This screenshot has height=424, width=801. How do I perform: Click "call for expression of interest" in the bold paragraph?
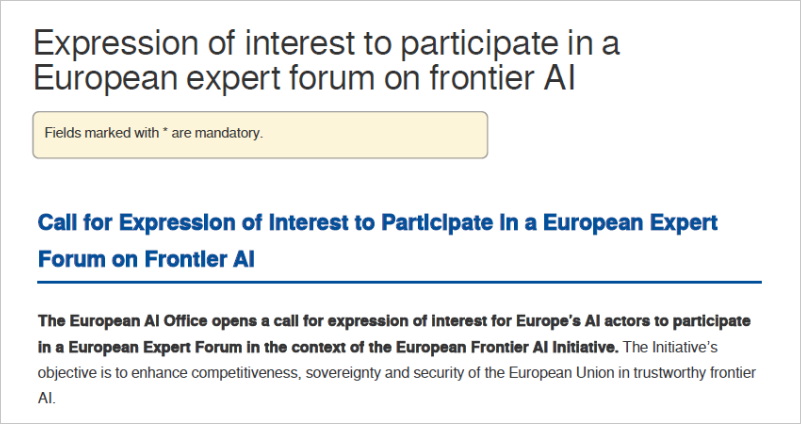373,321
